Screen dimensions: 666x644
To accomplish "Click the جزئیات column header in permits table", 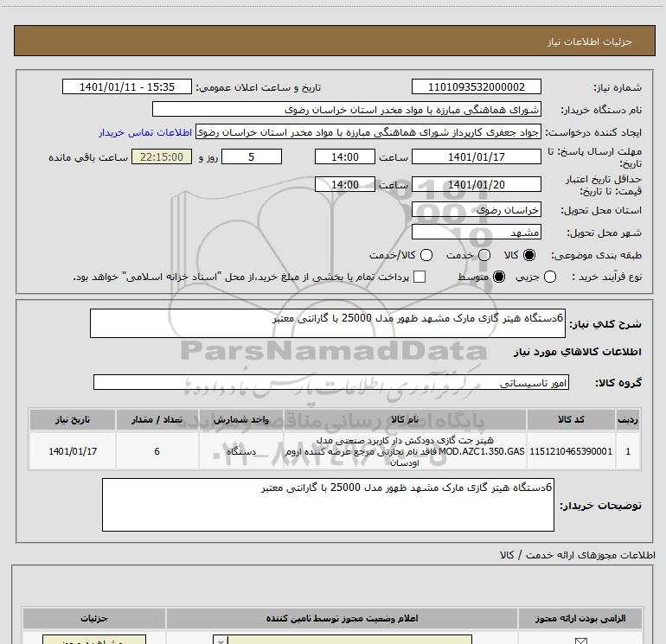I will [94, 618].
